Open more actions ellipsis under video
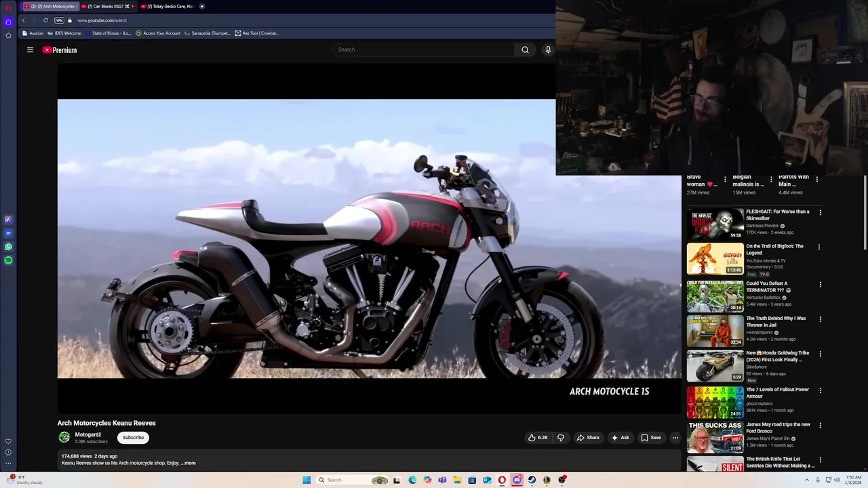The height and width of the screenshot is (488, 868). click(675, 438)
